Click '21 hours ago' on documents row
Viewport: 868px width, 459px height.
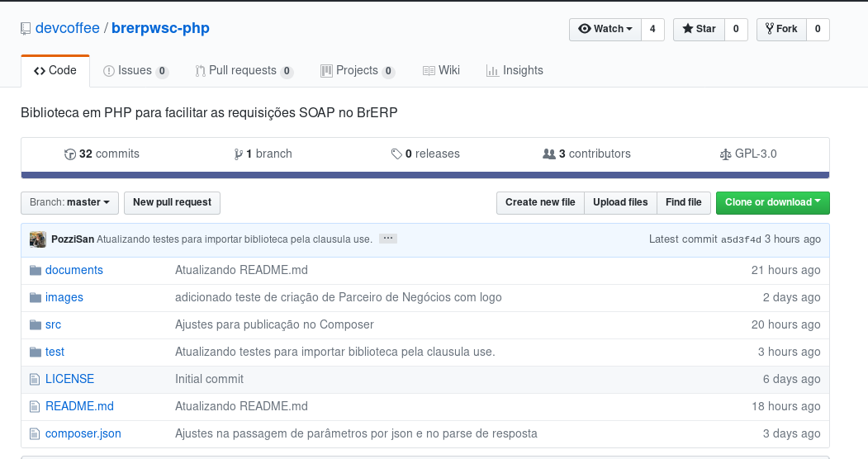pyautogui.click(x=786, y=270)
